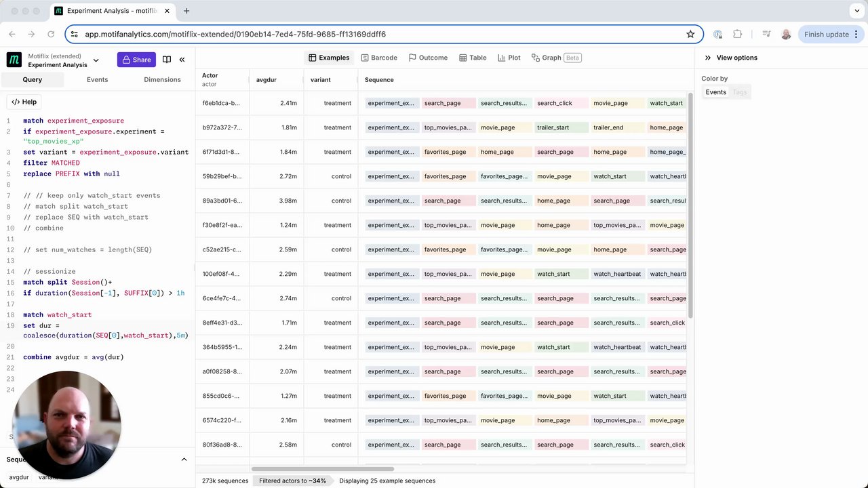Click the 'filter MATCHED' code line
The height and width of the screenshot is (488, 868).
[52, 163]
